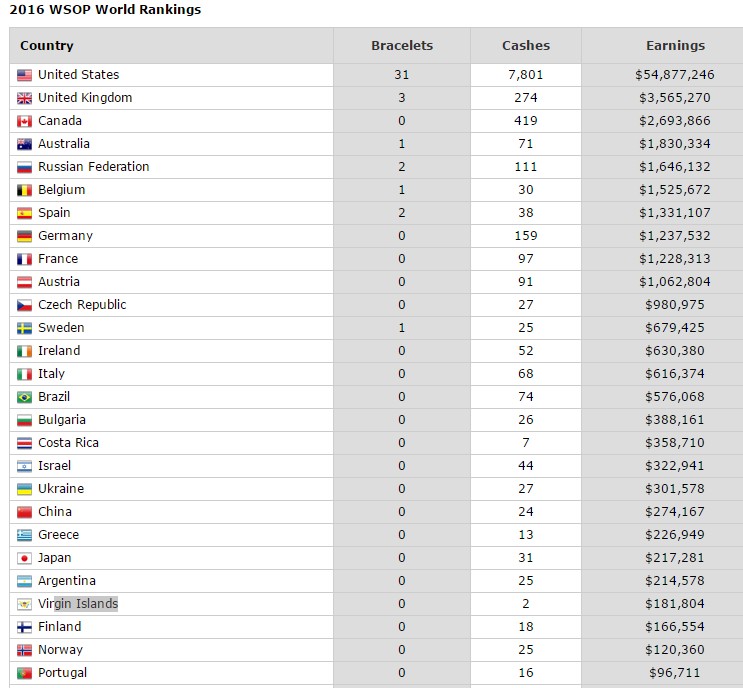
Task: Select the Czech Republic country name
Action: (x=82, y=304)
